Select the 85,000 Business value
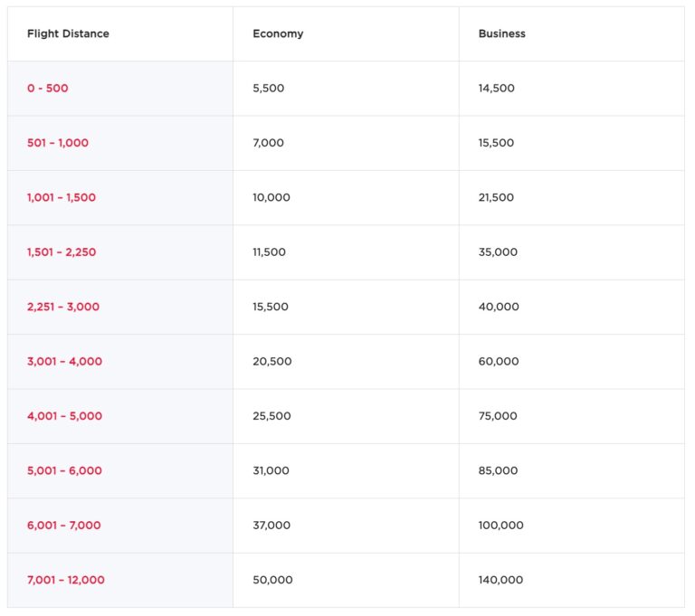This screenshot has height=616, width=695. tap(498, 470)
